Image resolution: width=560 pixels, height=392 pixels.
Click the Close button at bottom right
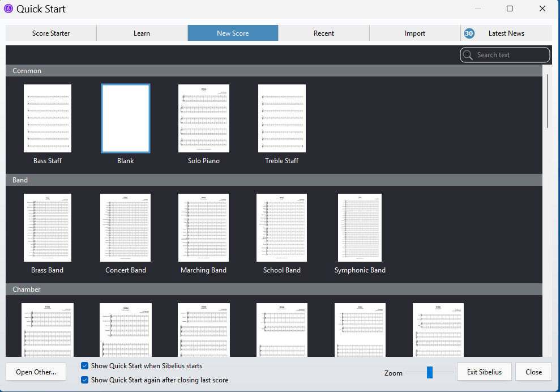[x=533, y=372]
